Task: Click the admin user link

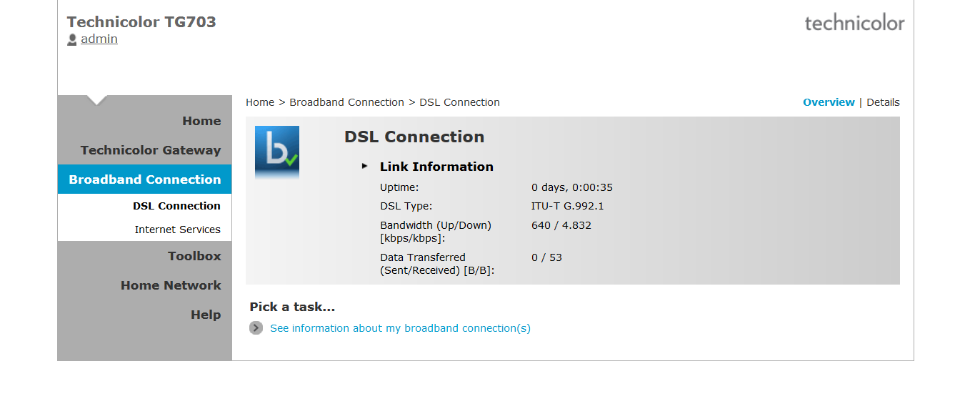Action: (99, 39)
